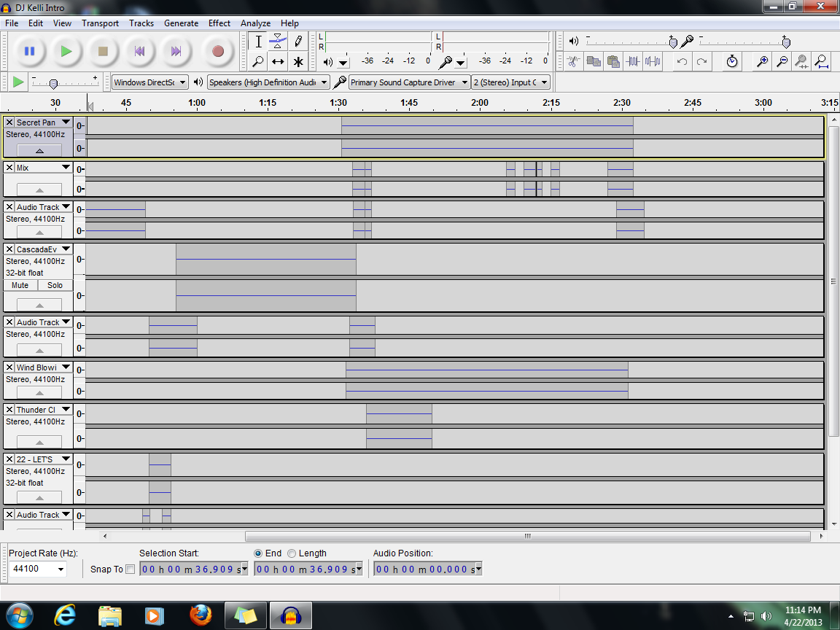Open the Effect menu
This screenshot has height=630, width=840.
click(x=219, y=23)
